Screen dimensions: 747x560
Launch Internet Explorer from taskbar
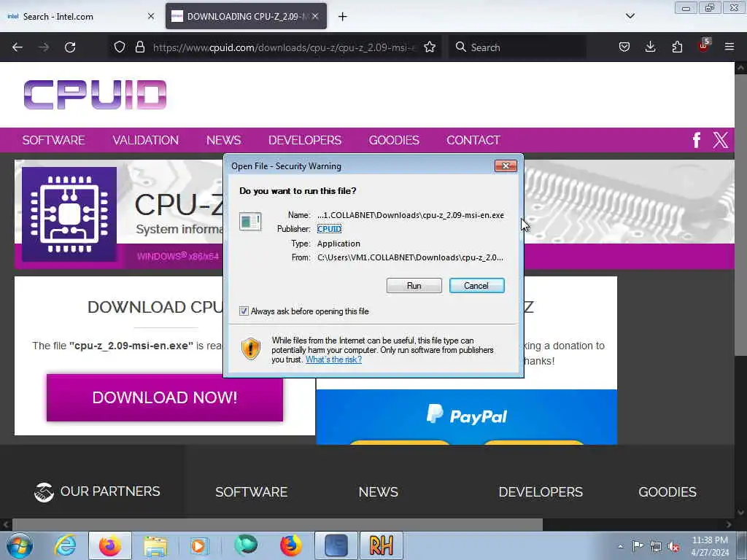pos(65,545)
